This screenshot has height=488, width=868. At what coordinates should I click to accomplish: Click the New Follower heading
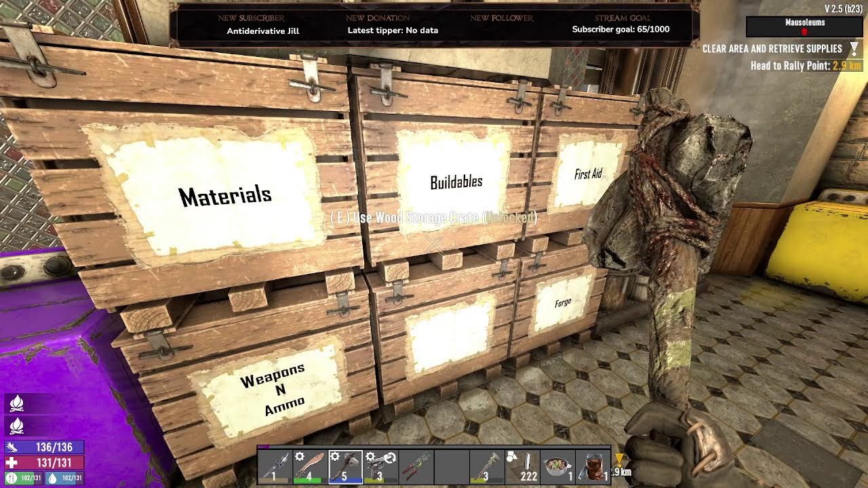[502, 18]
